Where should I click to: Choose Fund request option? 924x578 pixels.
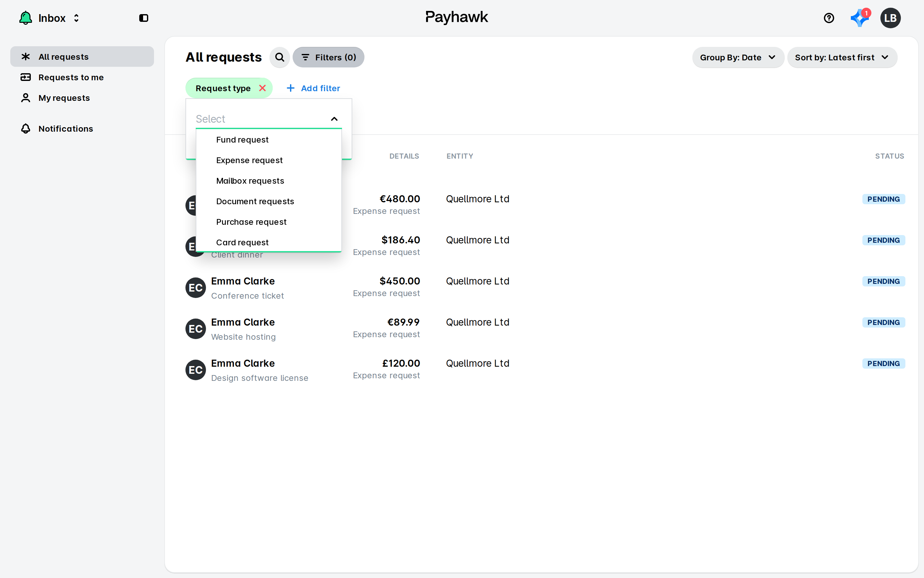click(269, 140)
